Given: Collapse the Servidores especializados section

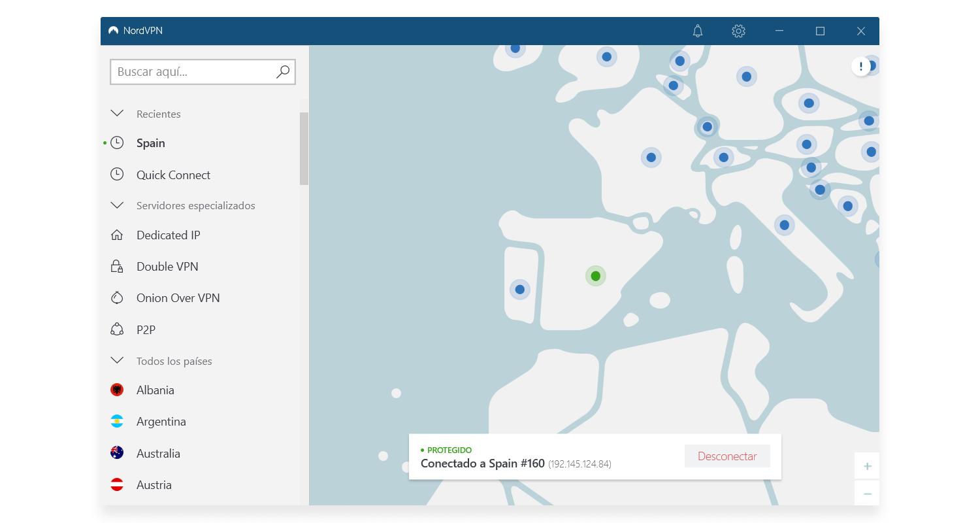Looking at the screenshot, I should pyautogui.click(x=117, y=205).
